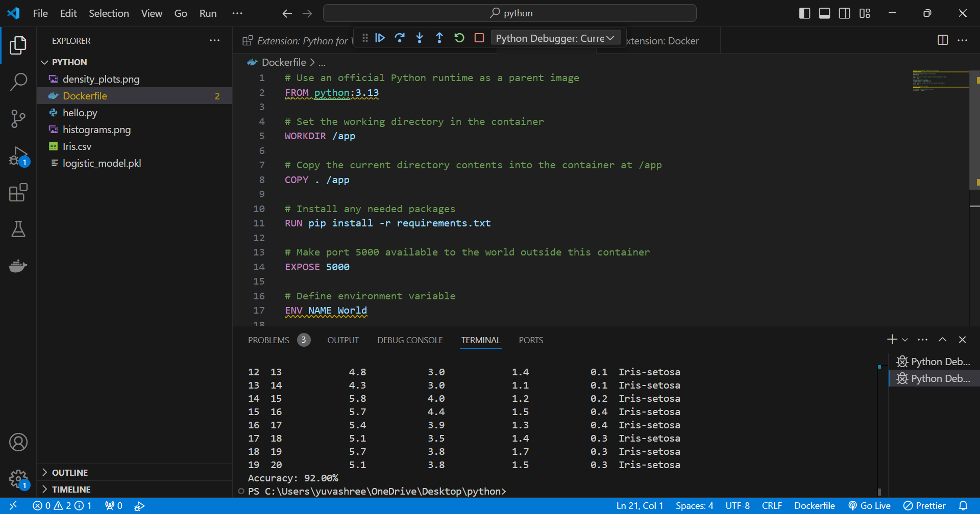Open the Extensions view
The width and height of the screenshot is (980, 514).
pos(18,193)
